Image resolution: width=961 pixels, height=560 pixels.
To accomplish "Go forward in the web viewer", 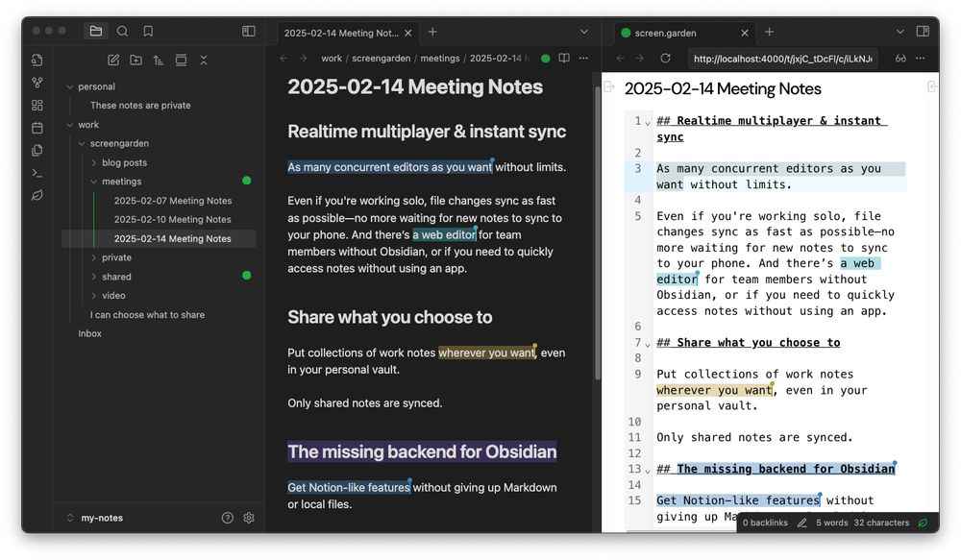I will (640, 59).
